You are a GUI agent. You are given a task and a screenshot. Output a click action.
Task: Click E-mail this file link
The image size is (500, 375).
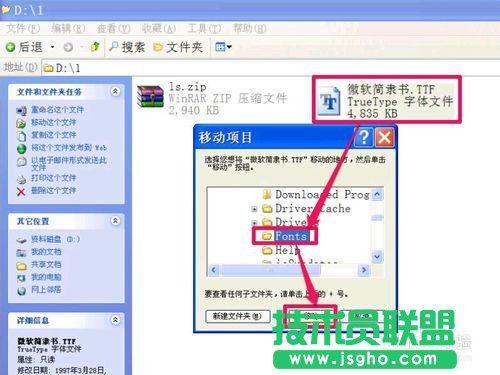(69, 163)
